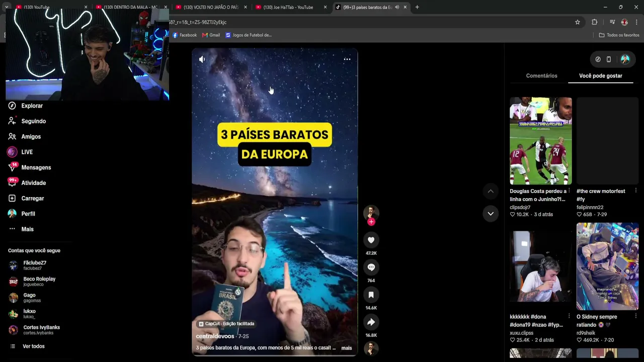Click the CapCut - Edição facilitada tag
The image size is (644, 362).
226,324
